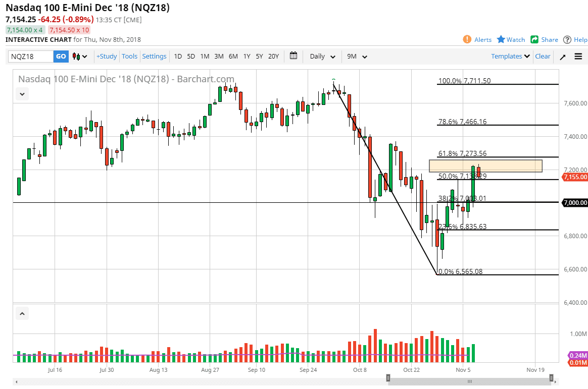Click the Clear link

tap(543, 57)
